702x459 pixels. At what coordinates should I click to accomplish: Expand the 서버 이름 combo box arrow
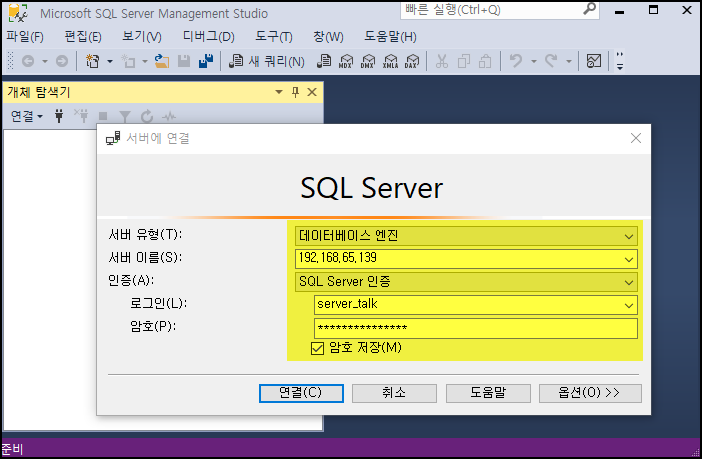tap(629, 259)
